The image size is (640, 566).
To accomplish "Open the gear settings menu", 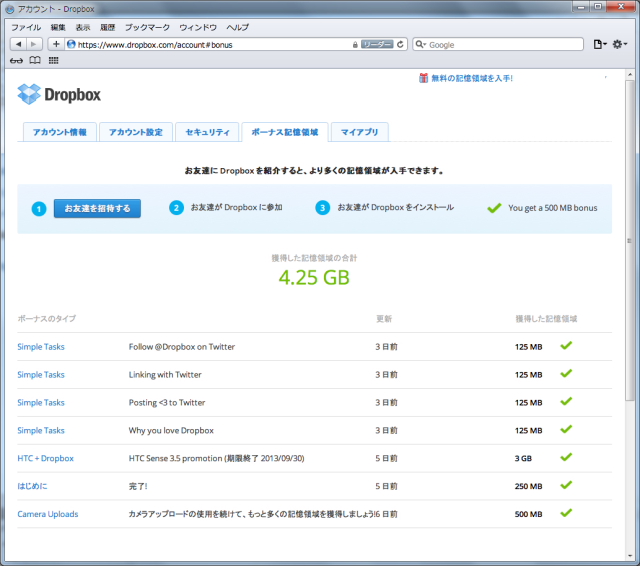I will pos(620,44).
